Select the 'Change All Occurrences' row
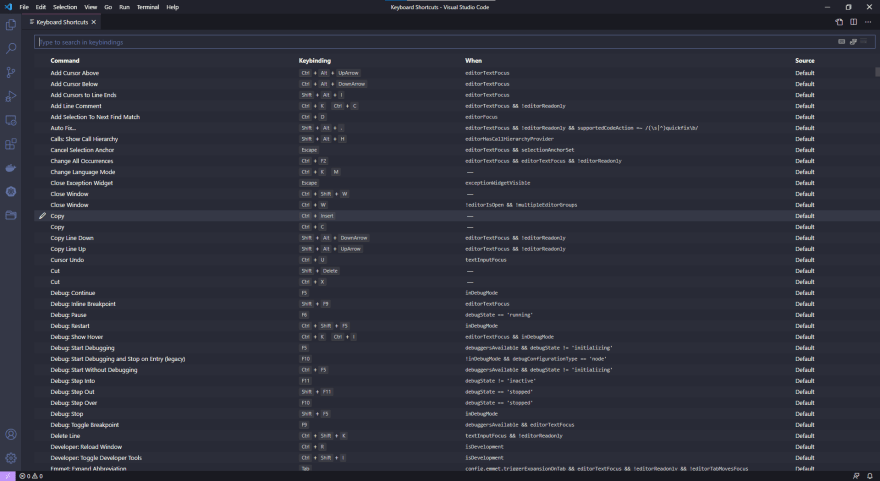The height and width of the screenshot is (481, 880). click(x=454, y=161)
